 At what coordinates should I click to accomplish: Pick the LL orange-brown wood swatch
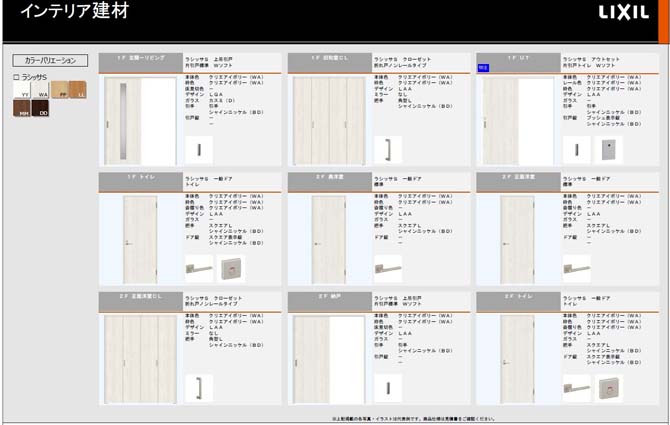click(78, 90)
